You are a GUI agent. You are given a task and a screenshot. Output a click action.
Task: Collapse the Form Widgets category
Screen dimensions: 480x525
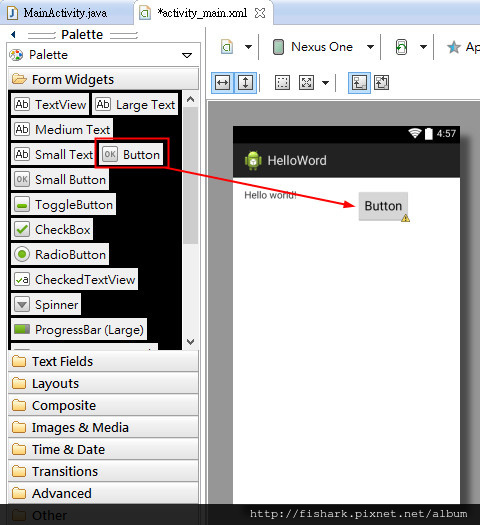pyautogui.click(x=103, y=79)
